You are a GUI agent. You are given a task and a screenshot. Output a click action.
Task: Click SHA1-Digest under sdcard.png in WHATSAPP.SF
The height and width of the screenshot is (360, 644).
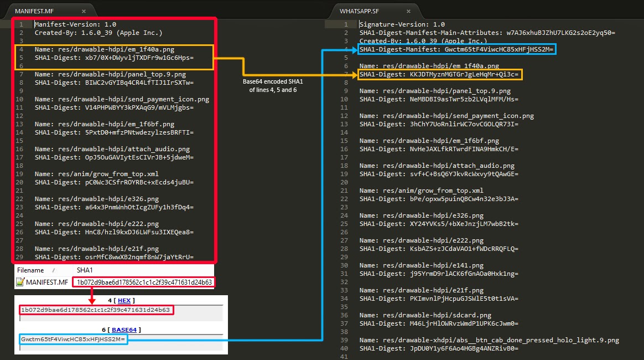[439, 324]
